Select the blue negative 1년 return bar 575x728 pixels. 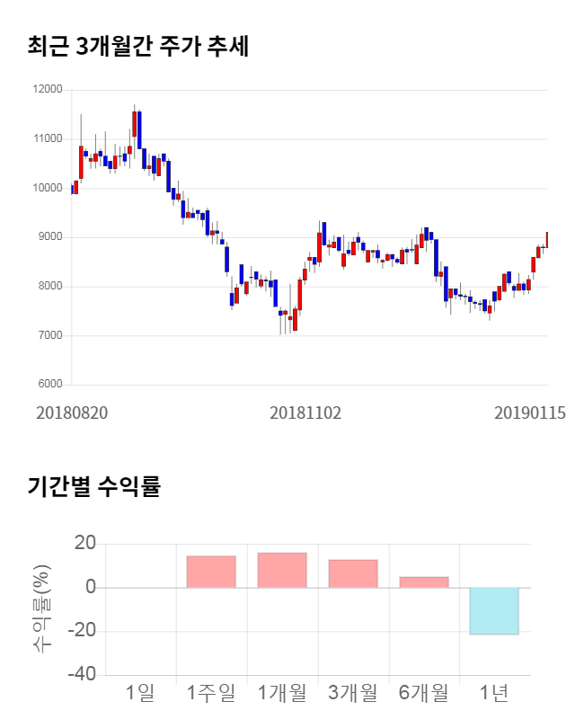point(494,610)
